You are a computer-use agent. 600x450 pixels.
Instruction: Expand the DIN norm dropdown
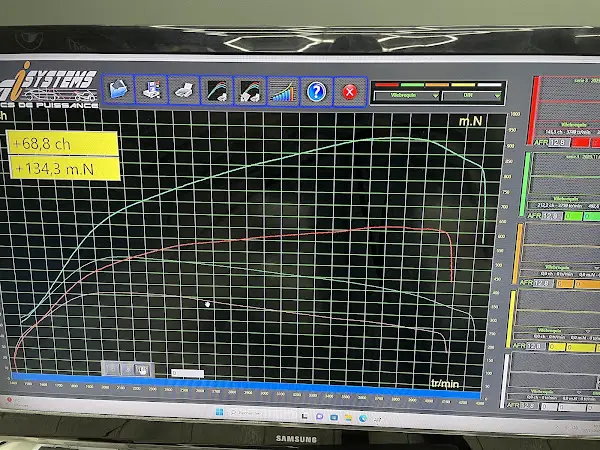[x=471, y=96]
